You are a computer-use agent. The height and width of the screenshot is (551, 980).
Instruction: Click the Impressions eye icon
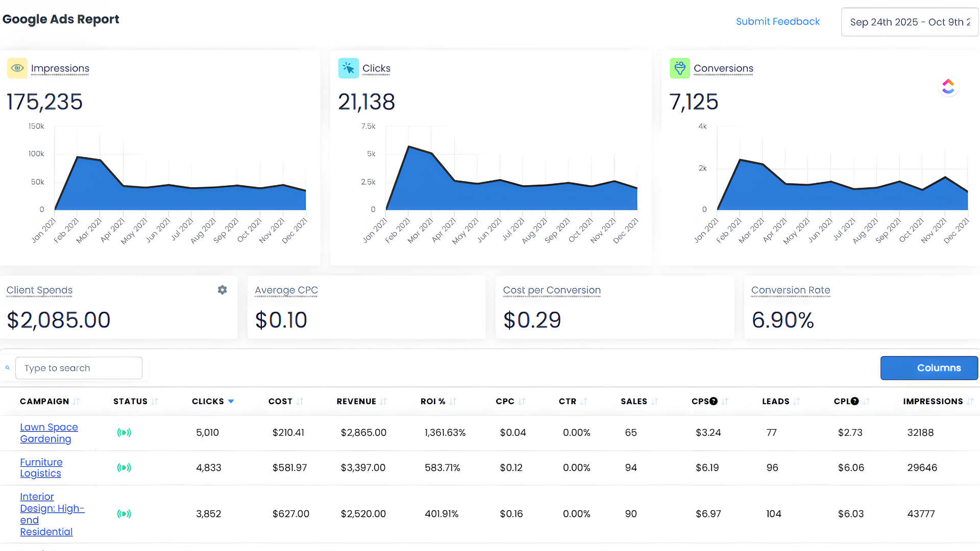17,68
